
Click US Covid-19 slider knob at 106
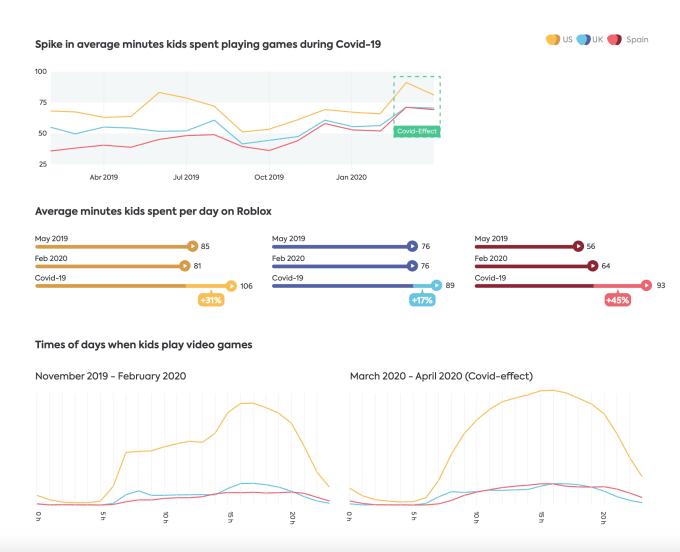click(231, 286)
